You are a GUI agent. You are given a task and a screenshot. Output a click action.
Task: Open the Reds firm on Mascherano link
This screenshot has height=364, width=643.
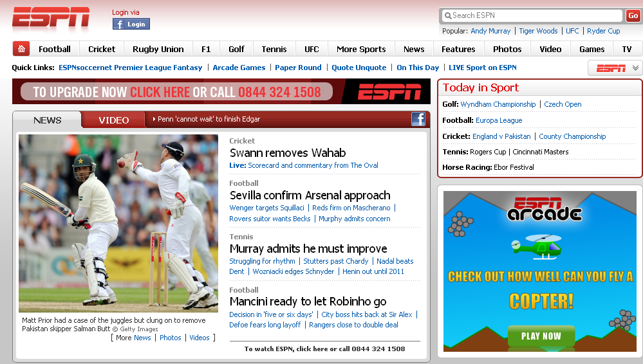351,208
